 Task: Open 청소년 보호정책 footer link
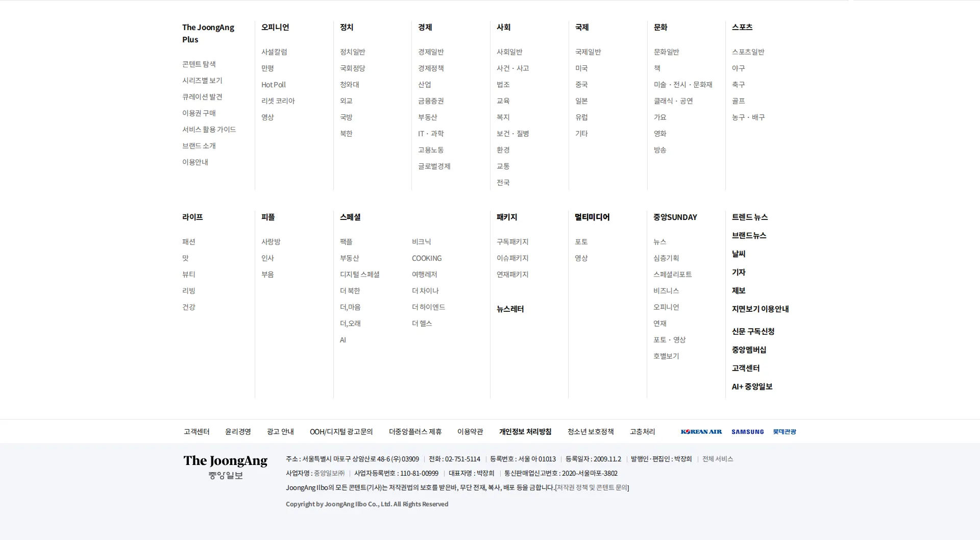(591, 432)
